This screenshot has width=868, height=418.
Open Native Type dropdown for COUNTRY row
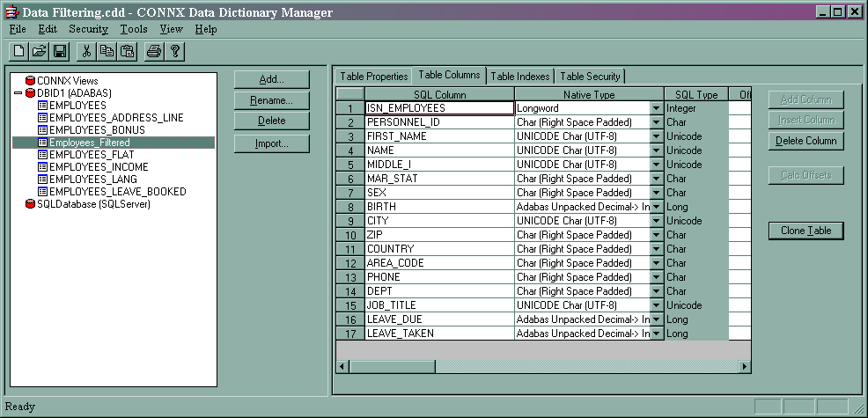(x=657, y=249)
